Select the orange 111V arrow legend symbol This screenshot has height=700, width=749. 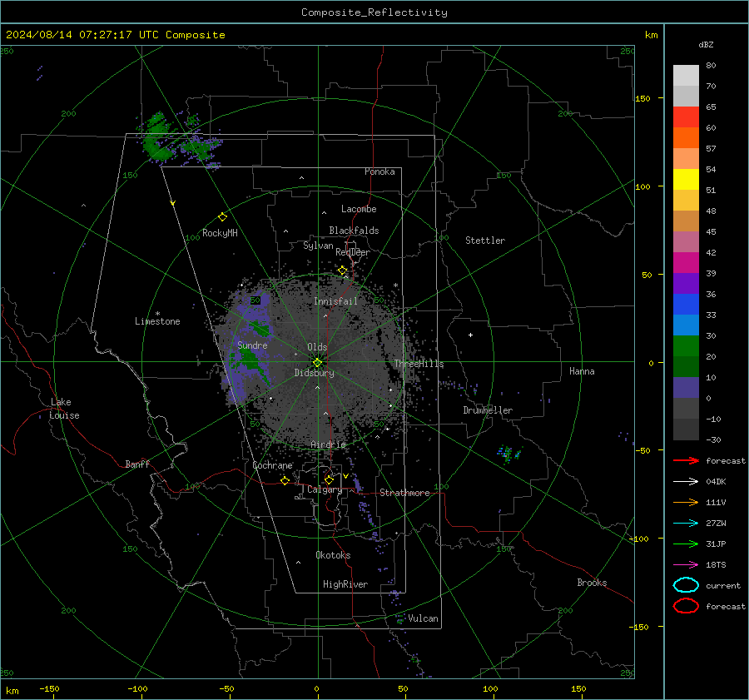pyautogui.click(x=686, y=502)
